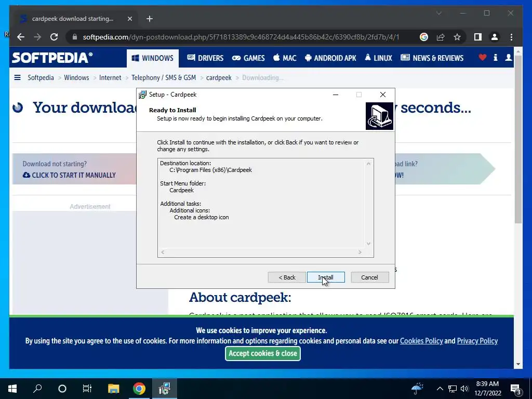Open the Windows Start menu
Viewport: 532px width, 399px height.
click(x=12, y=389)
